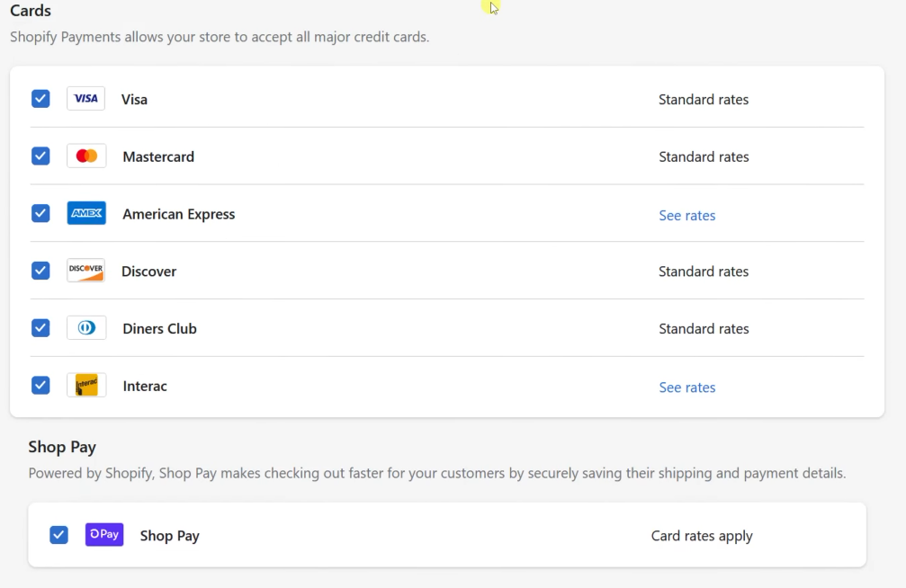Screen dimensions: 906x588
Task: Disable the Diners Club checkbox
Action: [40, 328]
